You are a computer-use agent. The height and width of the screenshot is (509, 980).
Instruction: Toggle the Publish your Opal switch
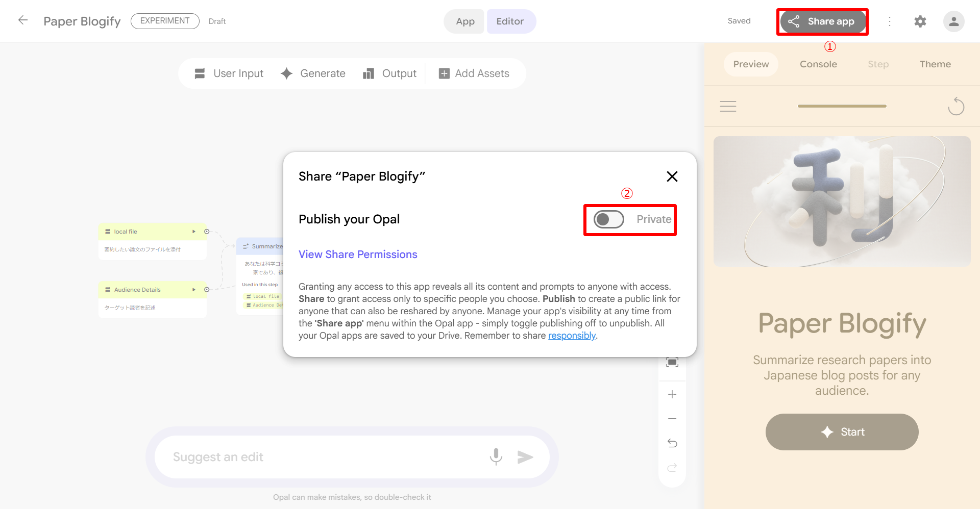pos(609,219)
